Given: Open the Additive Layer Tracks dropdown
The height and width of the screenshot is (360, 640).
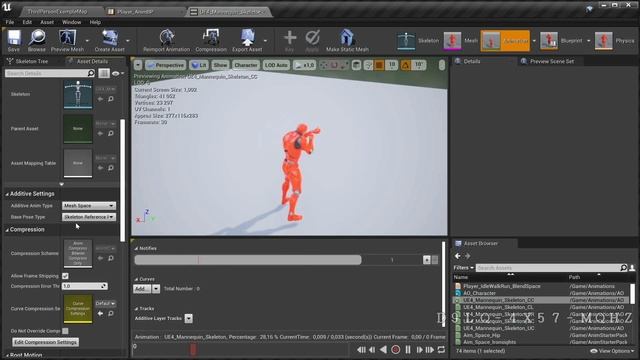Looking at the screenshot, I should pyautogui.click(x=188, y=318).
